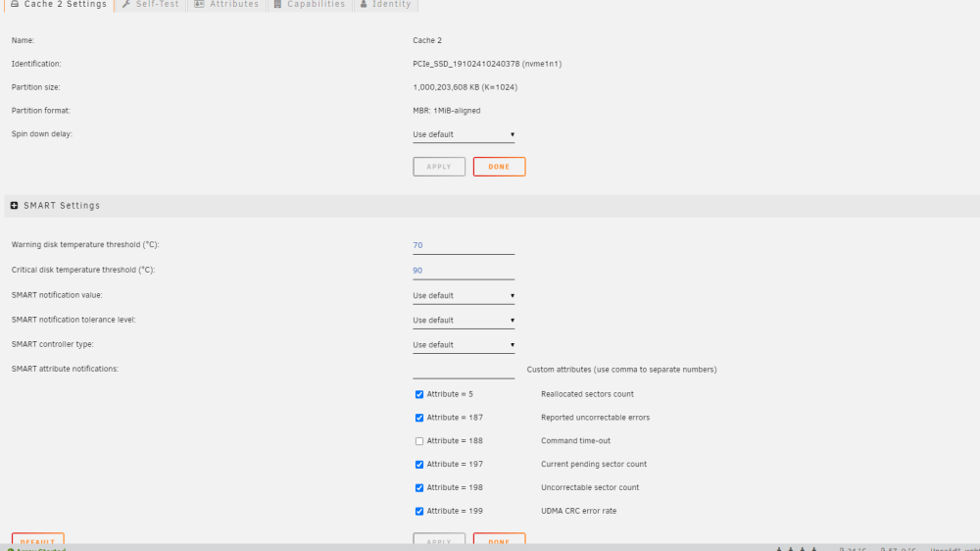Uncheck Attribute = 197 checkbox
This screenshot has height=551, width=980.
click(x=419, y=465)
